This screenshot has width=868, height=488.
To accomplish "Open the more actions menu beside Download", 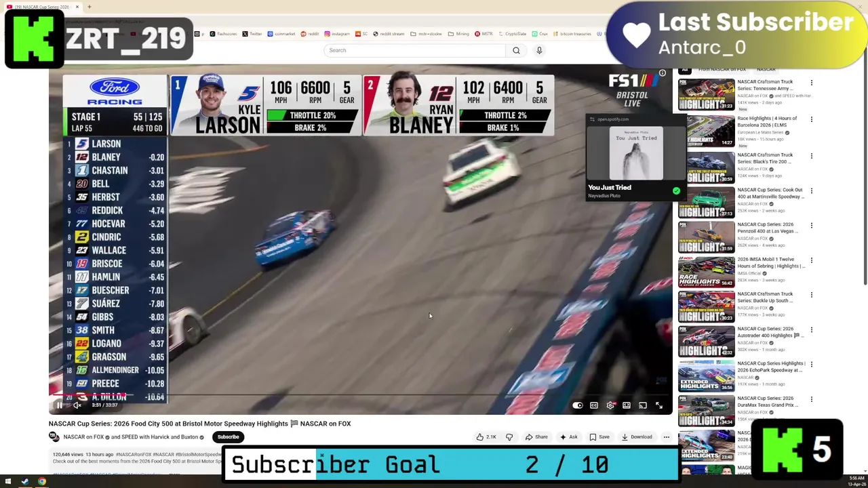I will pos(666,437).
